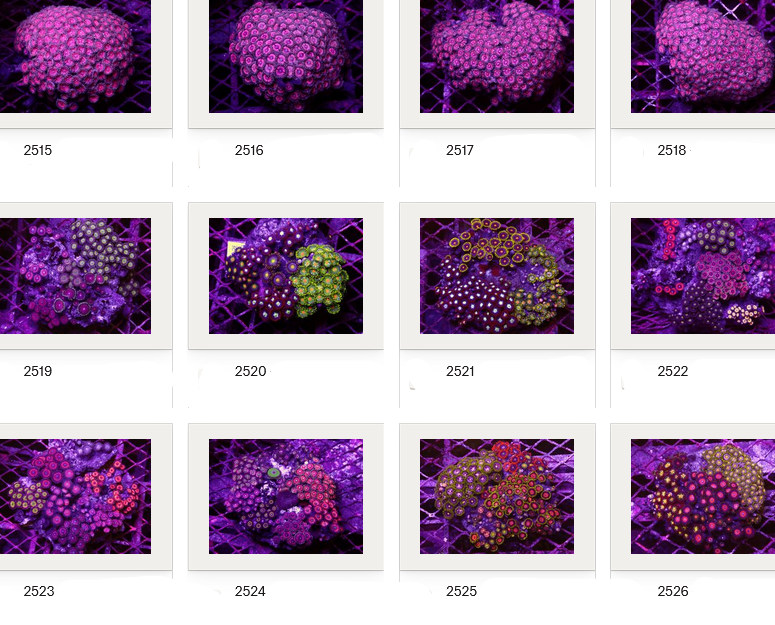Viewport: 775px width, 625px height.
Task: Open zoanthid photo thumbnail 2523
Action: coord(75,497)
